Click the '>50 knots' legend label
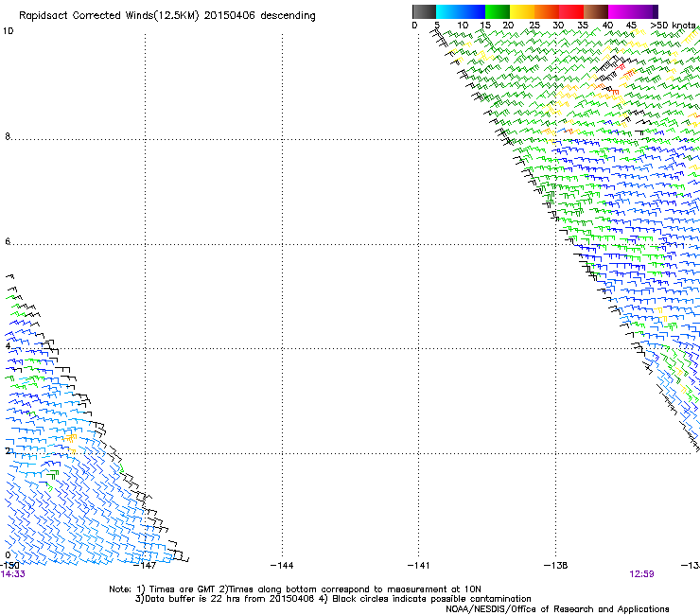700x615 pixels. pos(674,26)
